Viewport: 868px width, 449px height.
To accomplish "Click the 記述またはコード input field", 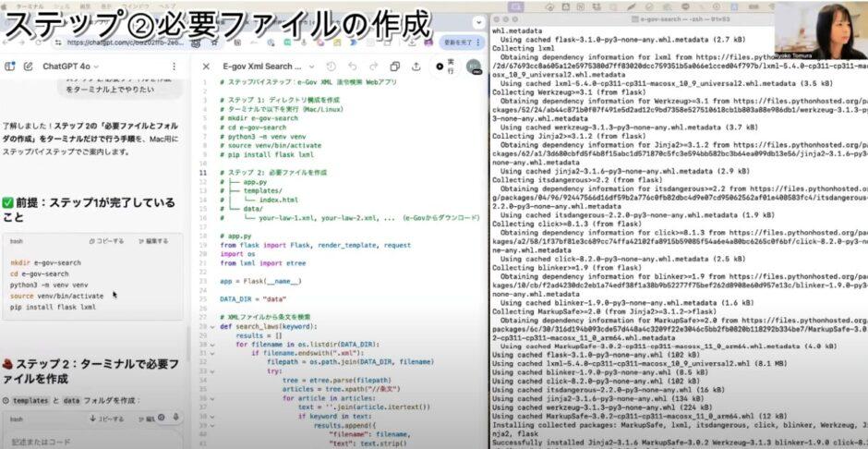I will 91,442.
